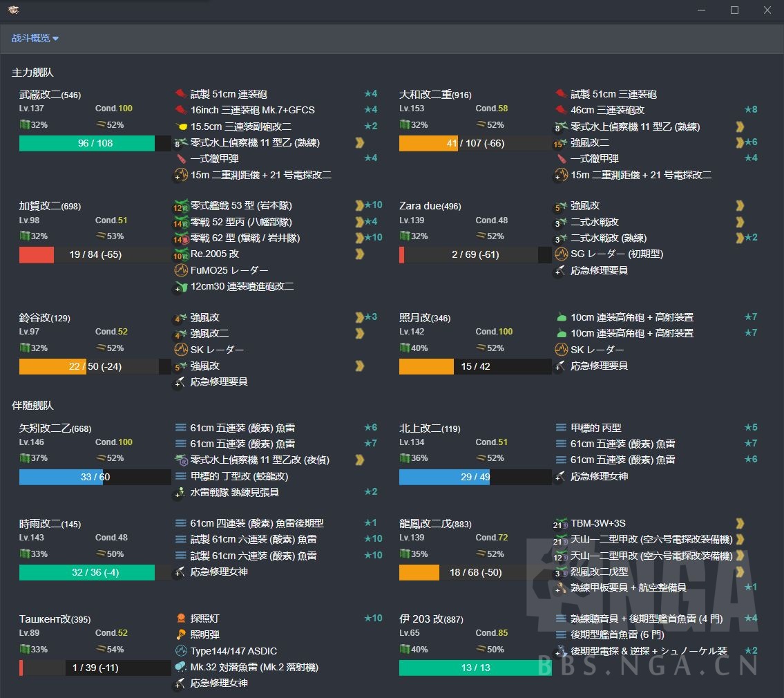Select the red 試製51cm連装砲 gun icon on 武蔵改二

point(180,94)
